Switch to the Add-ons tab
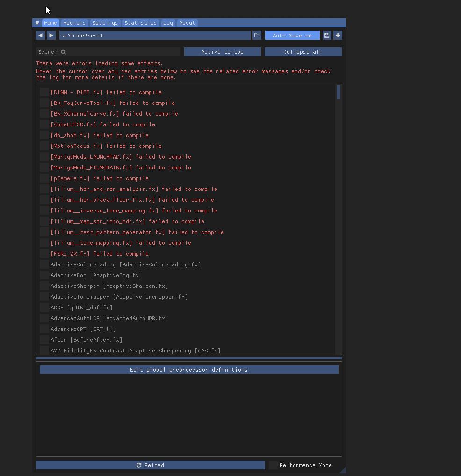Screen dimensions: 461x476 [75, 23]
